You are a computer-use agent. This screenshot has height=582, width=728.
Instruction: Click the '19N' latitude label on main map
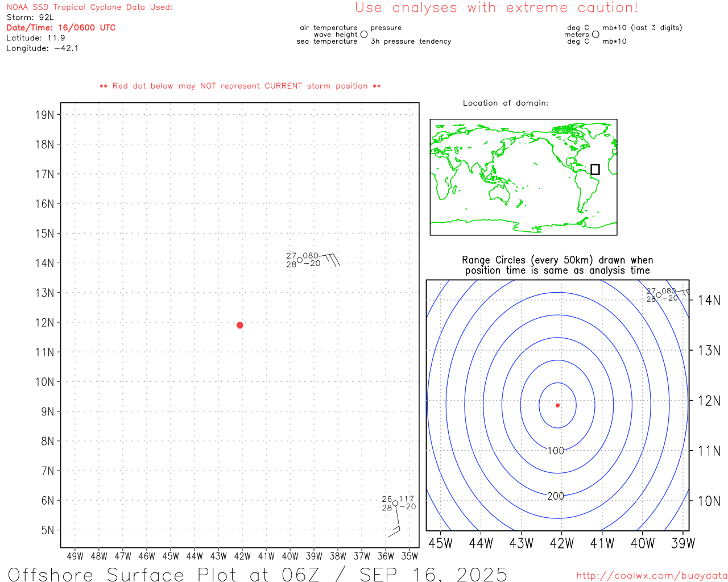pos(44,115)
